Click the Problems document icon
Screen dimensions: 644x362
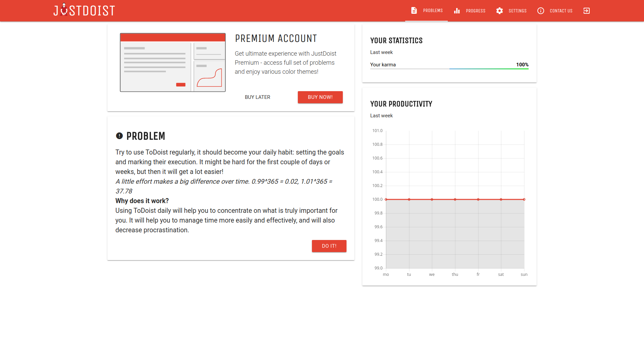pyautogui.click(x=414, y=11)
